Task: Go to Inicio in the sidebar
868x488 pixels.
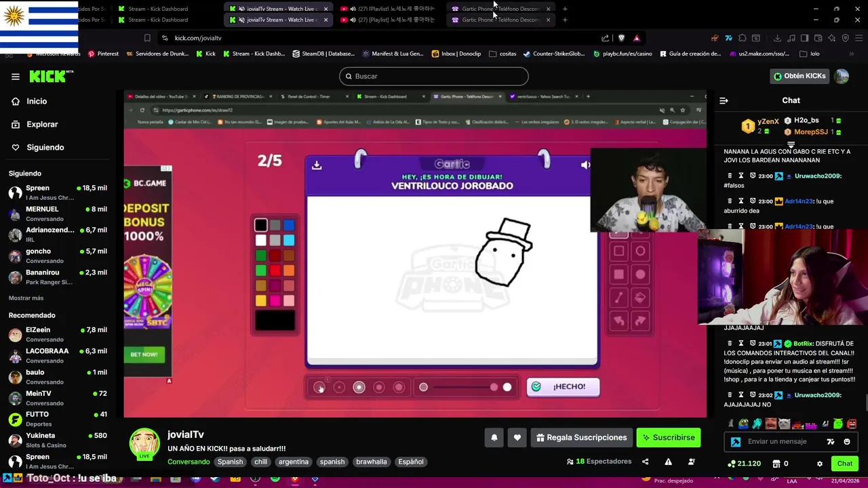Action: point(37,101)
